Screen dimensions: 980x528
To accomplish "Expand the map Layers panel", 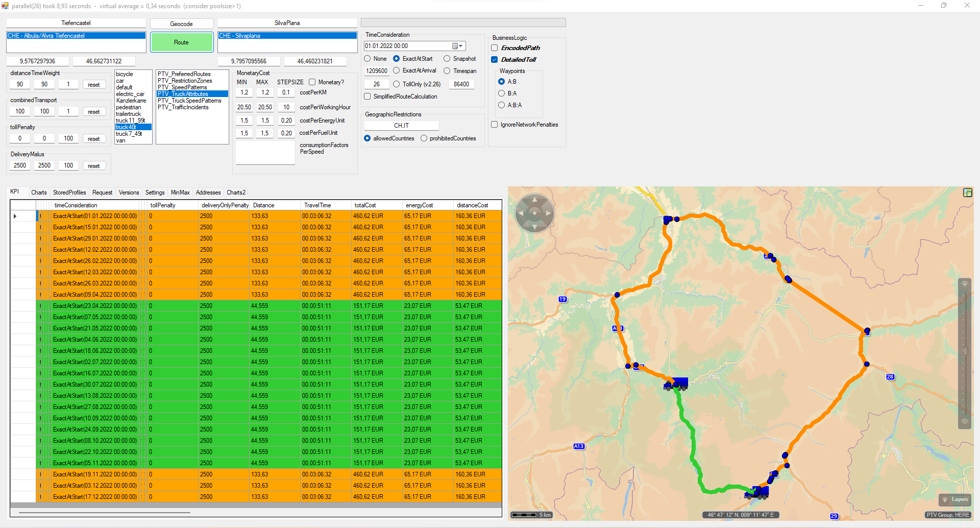I will (x=954, y=499).
